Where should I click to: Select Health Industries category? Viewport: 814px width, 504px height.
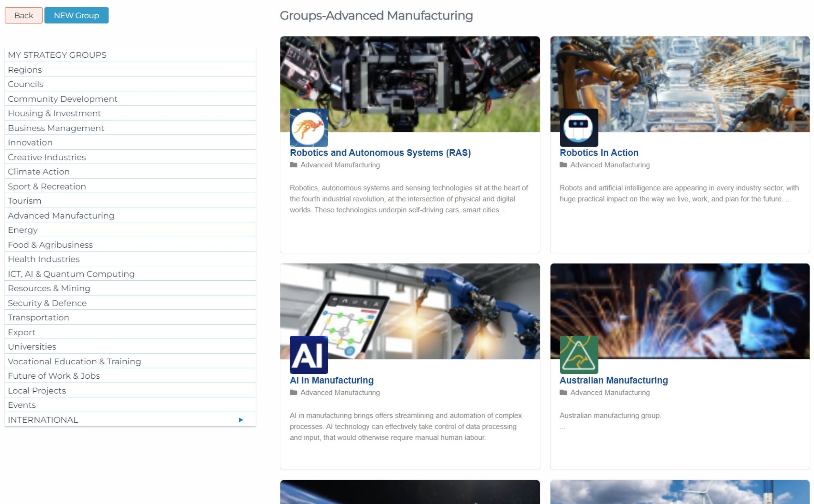130,259
